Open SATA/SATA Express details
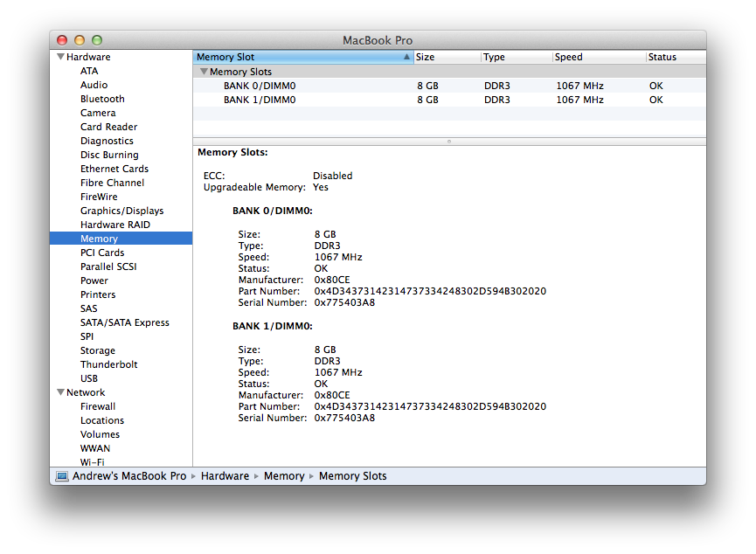This screenshot has height=554, width=756. 125,322
